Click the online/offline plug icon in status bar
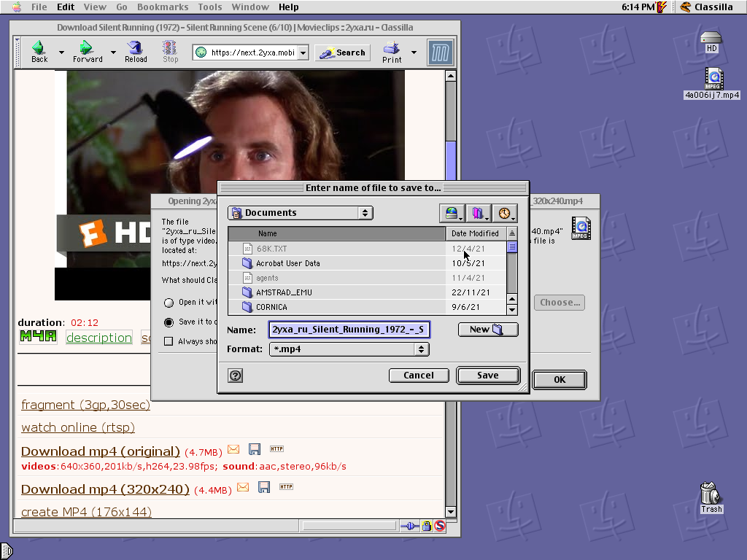The height and width of the screenshot is (560, 747). tap(410, 526)
